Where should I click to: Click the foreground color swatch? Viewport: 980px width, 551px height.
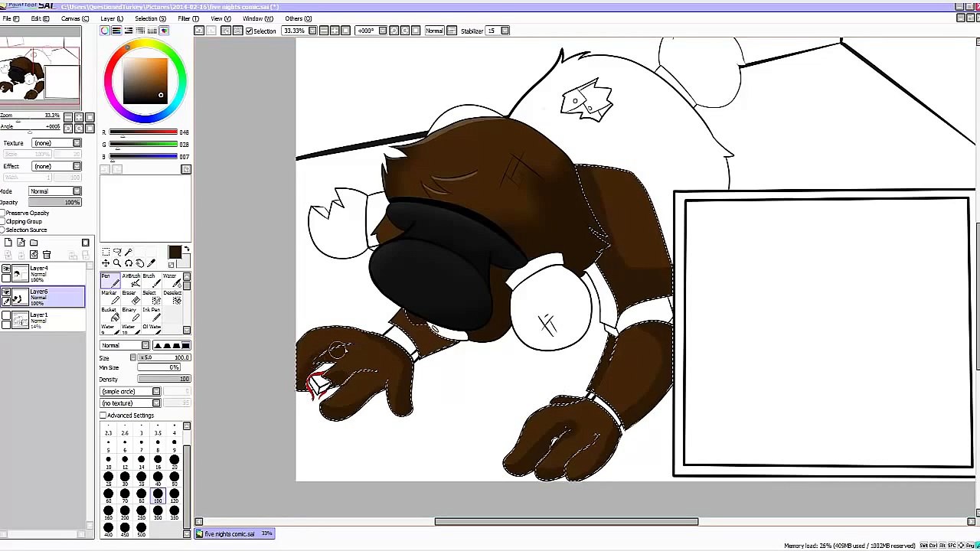(x=175, y=253)
